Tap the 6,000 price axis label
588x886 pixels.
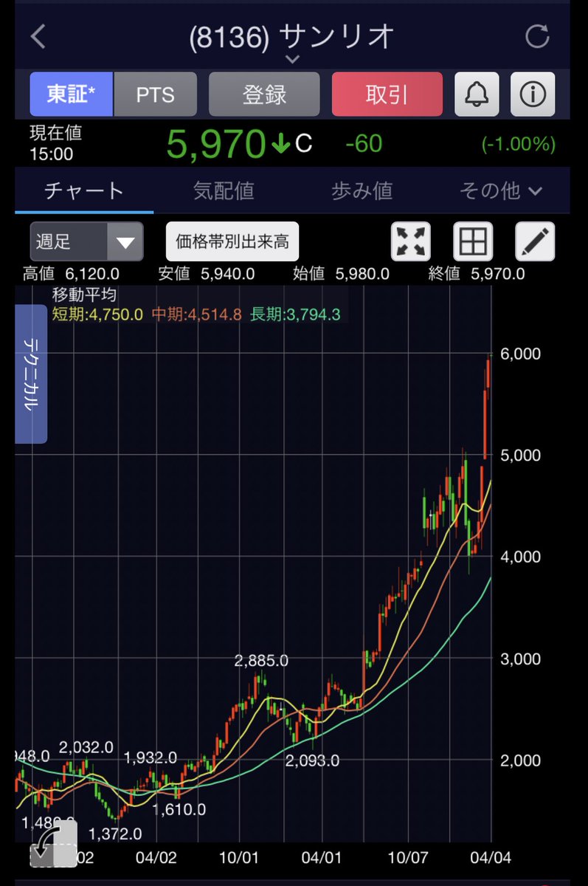pyautogui.click(x=522, y=354)
